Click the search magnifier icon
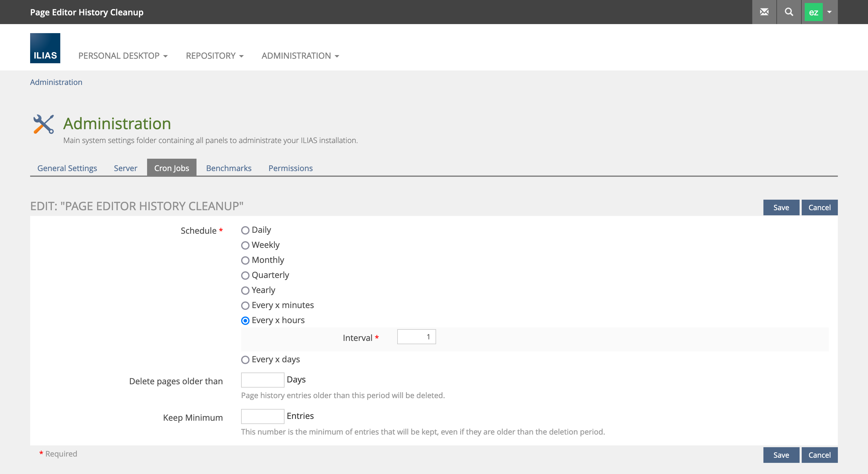The width and height of the screenshot is (868, 474). point(788,12)
